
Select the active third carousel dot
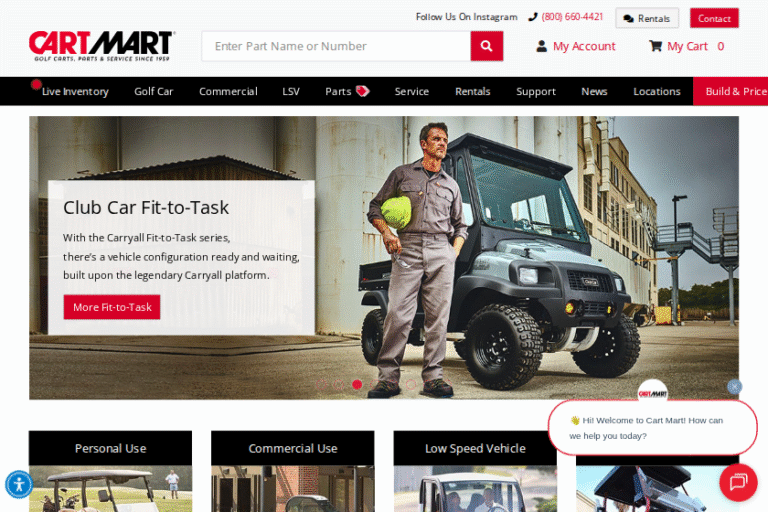pos(357,385)
